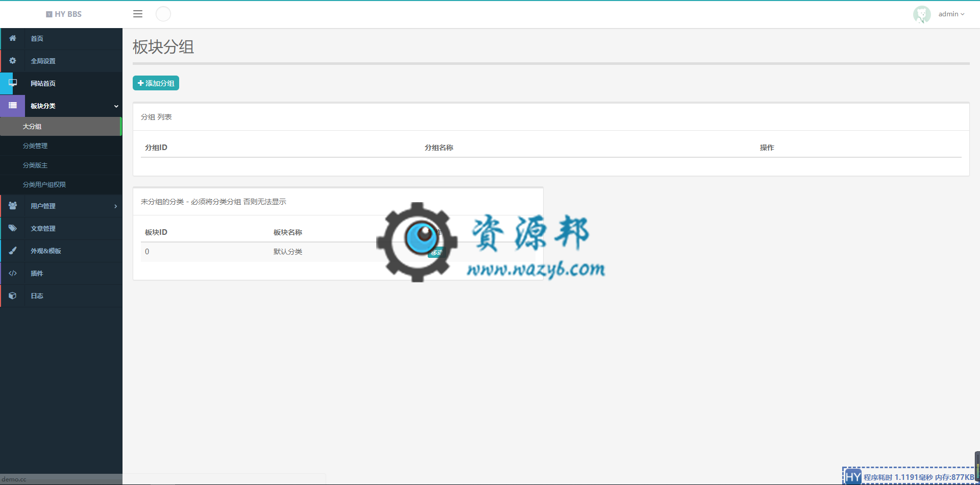Click the board ID 0 cell
The width and height of the screenshot is (980, 485).
(147, 252)
